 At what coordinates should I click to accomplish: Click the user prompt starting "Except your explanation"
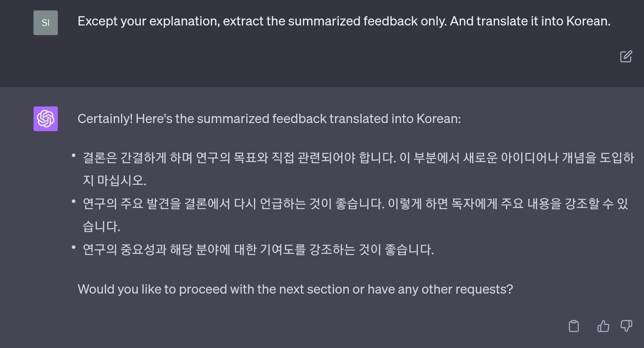(344, 21)
